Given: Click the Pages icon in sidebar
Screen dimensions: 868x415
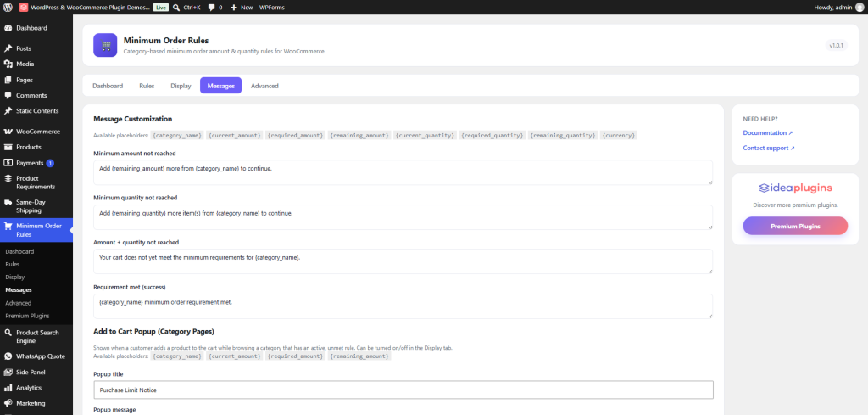Looking at the screenshot, I should [x=8, y=80].
